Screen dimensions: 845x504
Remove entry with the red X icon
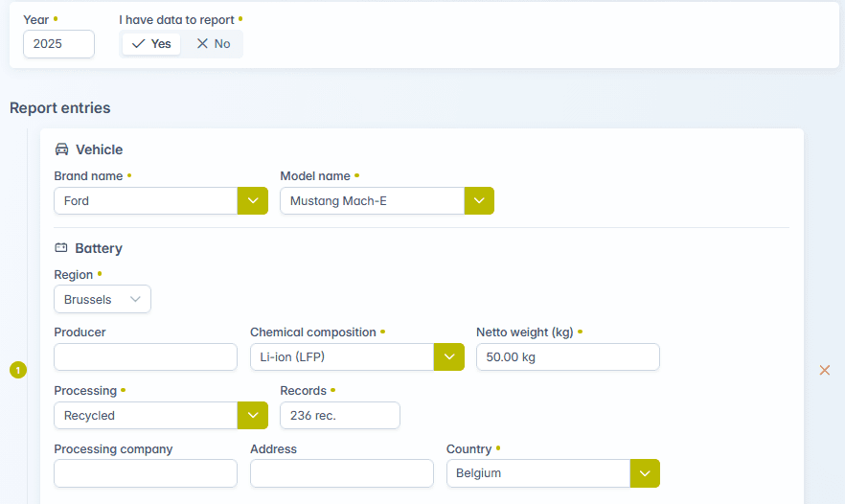click(824, 370)
